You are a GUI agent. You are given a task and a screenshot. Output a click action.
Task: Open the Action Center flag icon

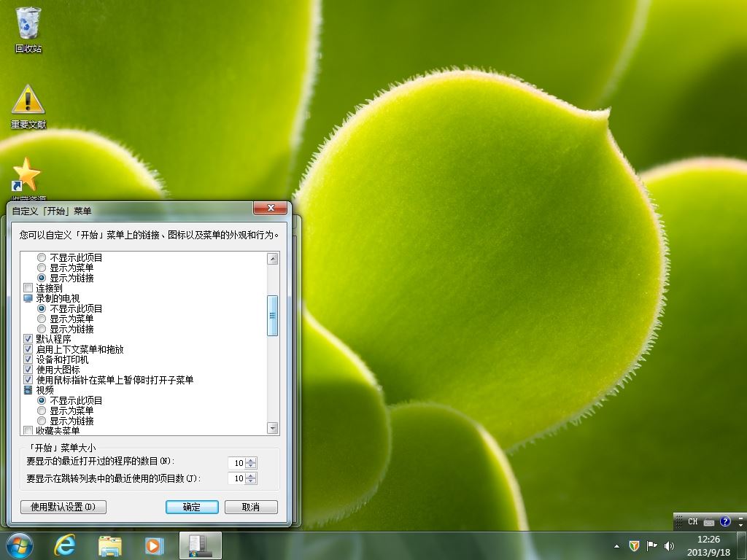(x=651, y=545)
